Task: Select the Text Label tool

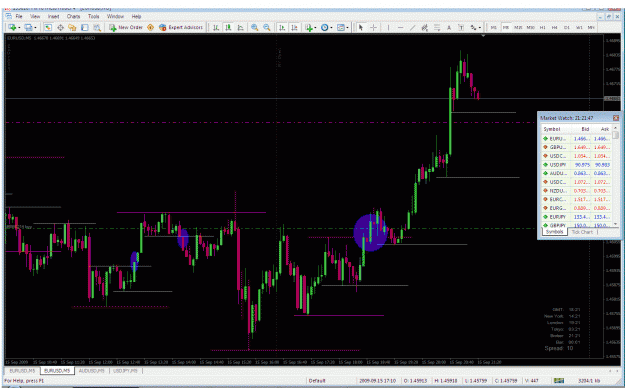Action: pyautogui.click(x=461, y=28)
